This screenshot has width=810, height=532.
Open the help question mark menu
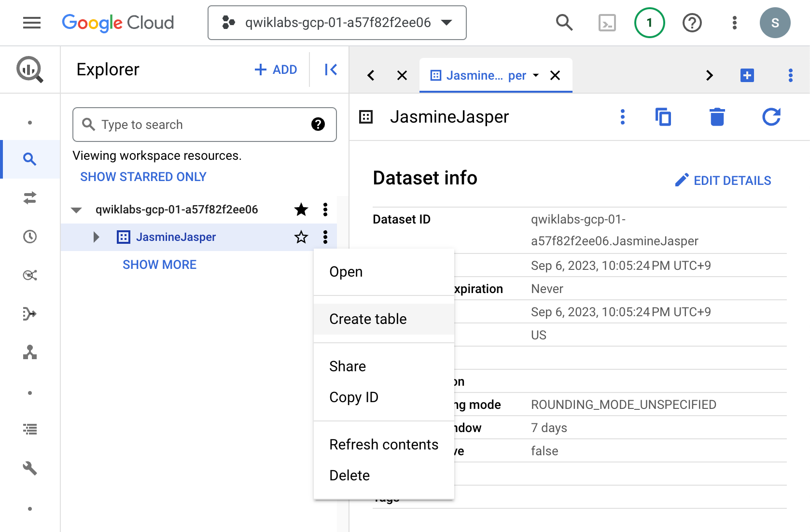[x=692, y=23]
